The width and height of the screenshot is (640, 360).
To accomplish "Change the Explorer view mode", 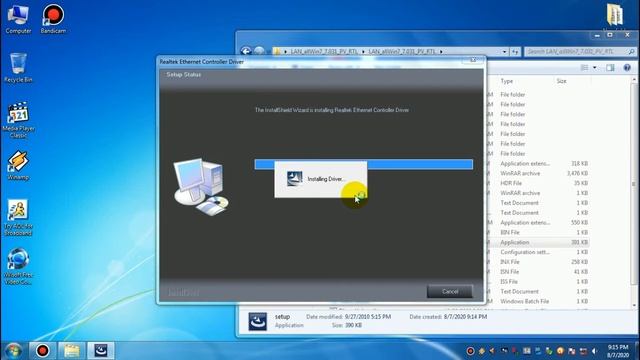I will coord(584,68).
